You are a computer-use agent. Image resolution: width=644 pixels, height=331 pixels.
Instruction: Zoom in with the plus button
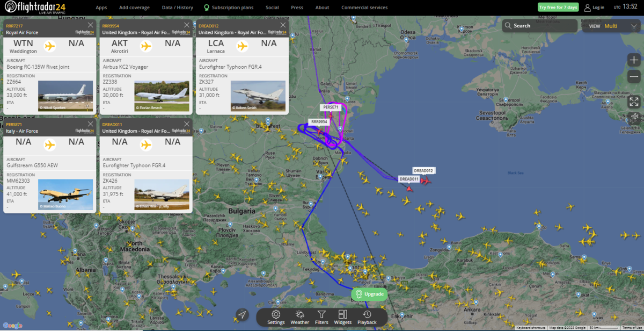634,60
